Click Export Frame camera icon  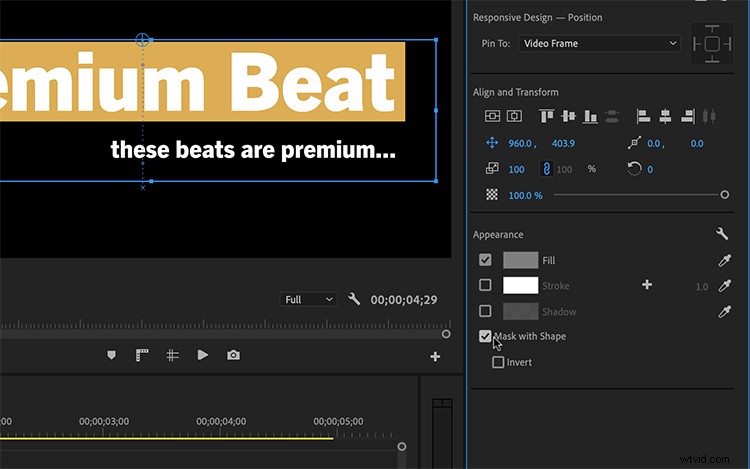pos(233,355)
